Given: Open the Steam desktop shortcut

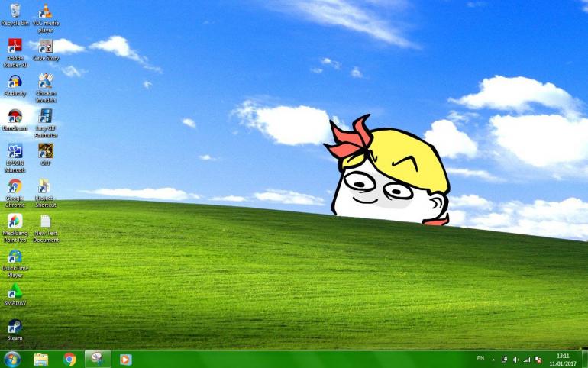Looking at the screenshot, I should point(15,330).
